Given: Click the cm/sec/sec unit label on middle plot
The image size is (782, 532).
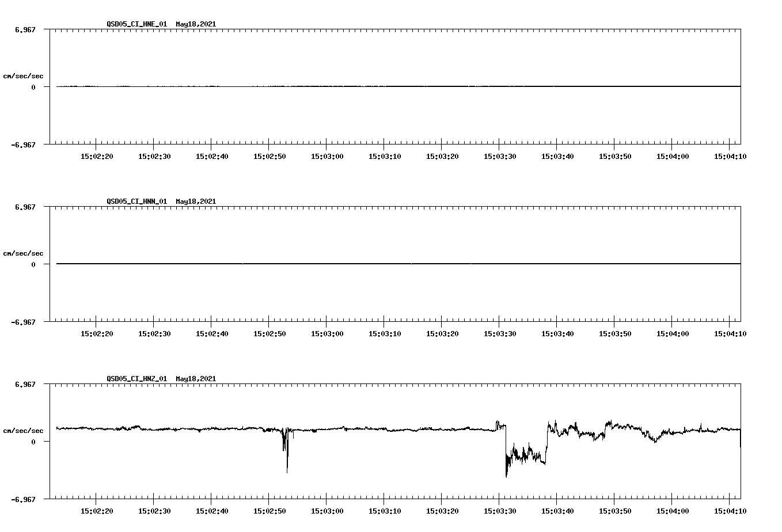Looking at the screenshot, I should (24, 253).
